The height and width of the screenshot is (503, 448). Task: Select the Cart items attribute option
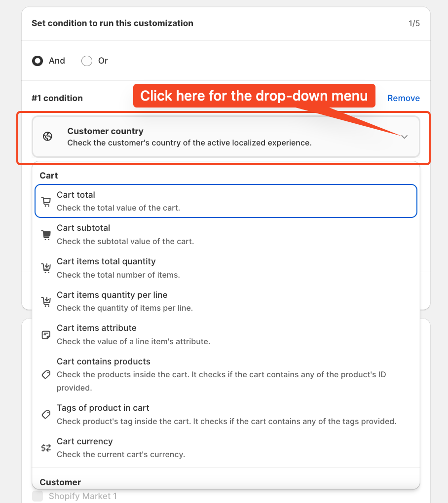(x=226, y=334)
